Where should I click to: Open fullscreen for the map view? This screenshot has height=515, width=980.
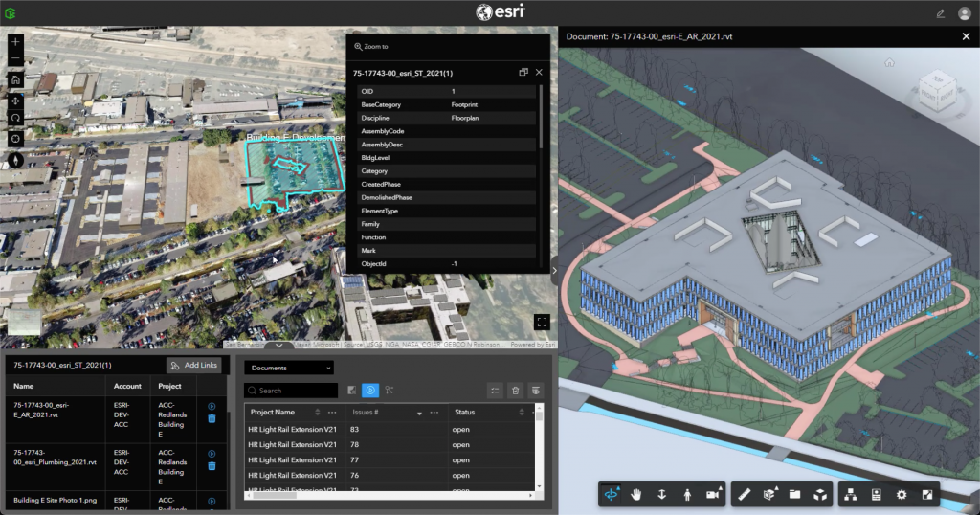point(542,322)
